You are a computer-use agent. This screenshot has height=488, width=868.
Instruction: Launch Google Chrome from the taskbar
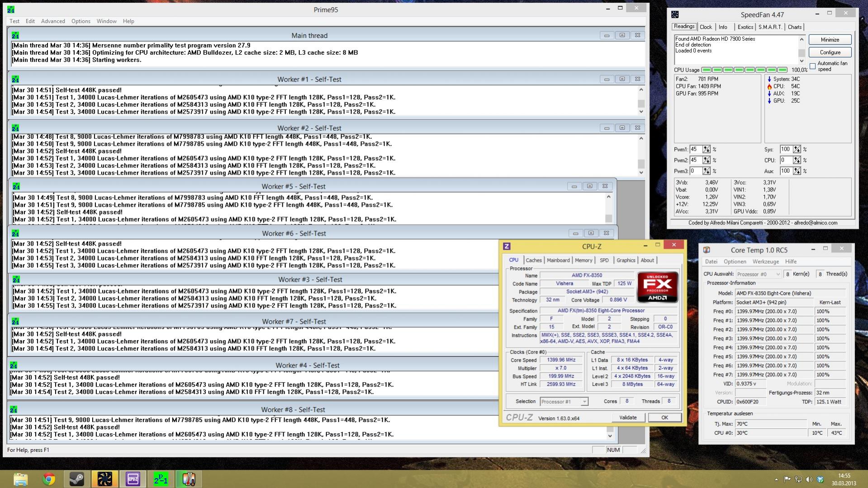coord(49,479)
